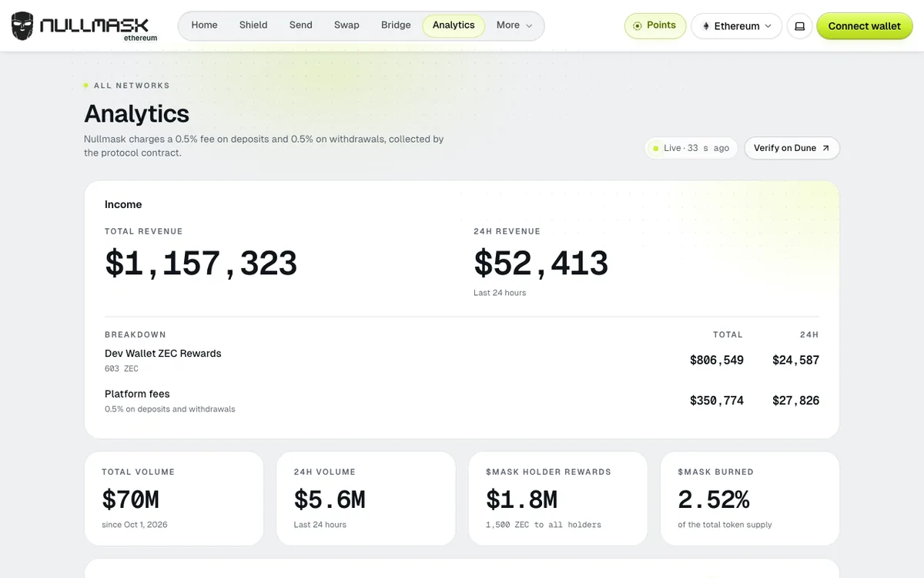Viewport: 924px width, 578px height.
Task: Click the BREAKDOWN column header
Action: pyautogui.click(x=136, y=334)
